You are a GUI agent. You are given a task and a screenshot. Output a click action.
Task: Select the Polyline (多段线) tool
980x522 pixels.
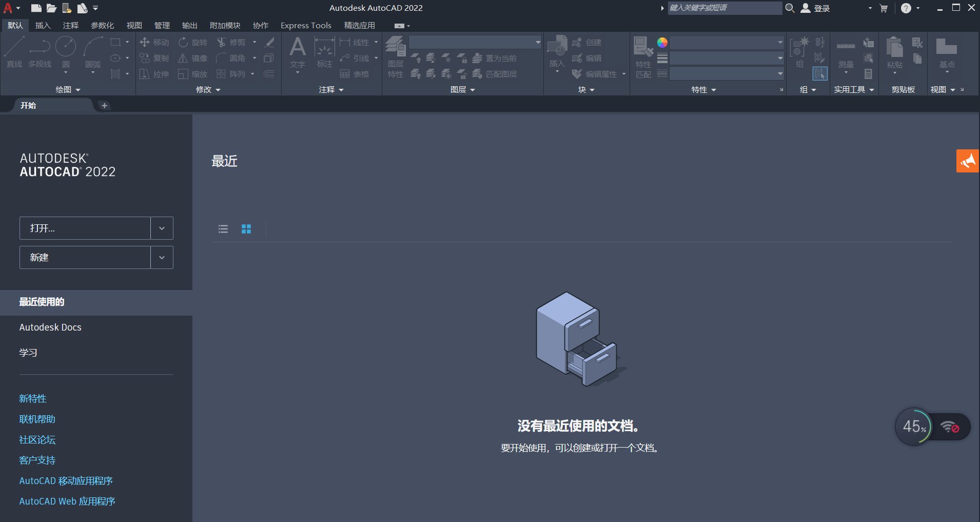coord(40,52)
